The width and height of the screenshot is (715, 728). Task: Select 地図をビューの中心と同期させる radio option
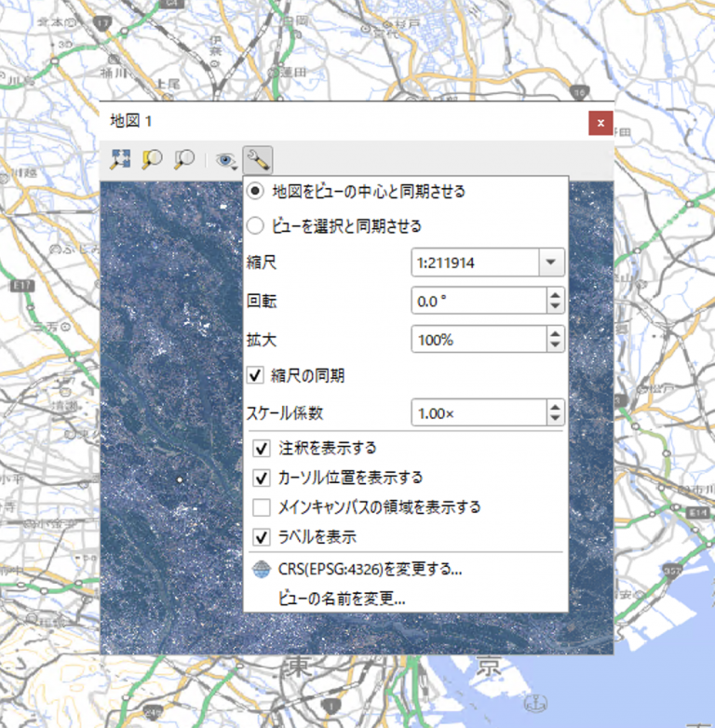pos(255,191)
